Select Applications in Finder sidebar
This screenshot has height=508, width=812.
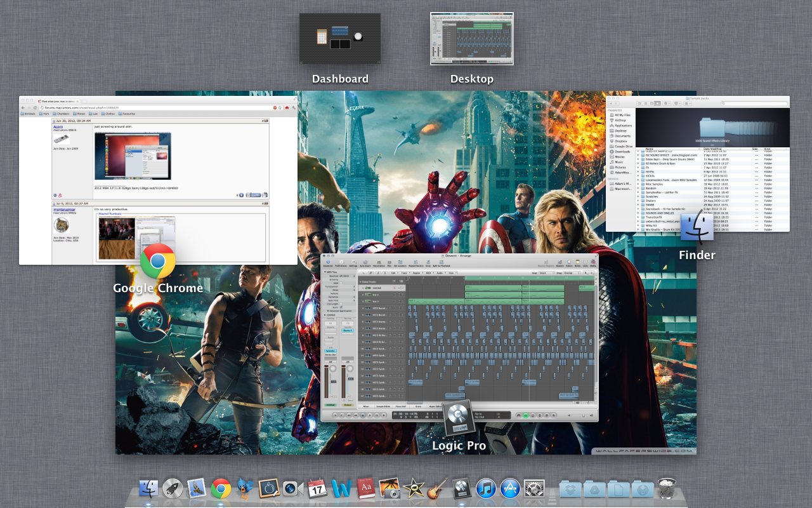click(x=621, y=126)
